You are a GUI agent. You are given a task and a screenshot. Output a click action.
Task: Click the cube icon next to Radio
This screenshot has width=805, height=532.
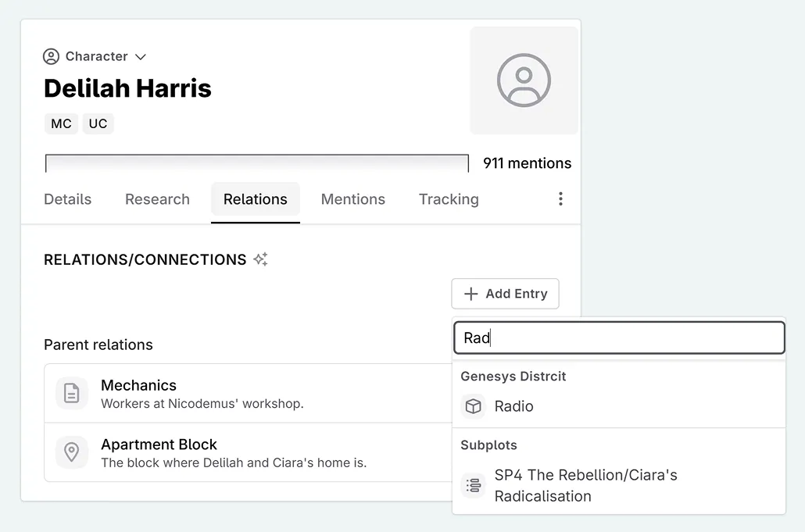point(473,406)
